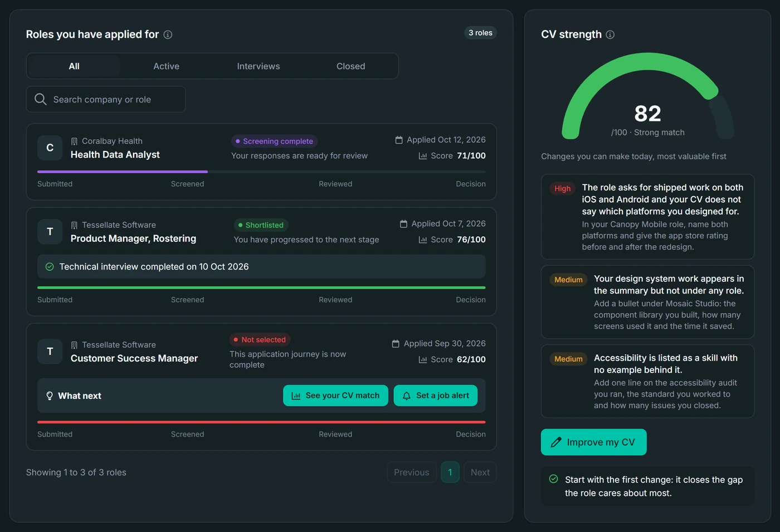Viewport: 780px width, 532px height.
Task: Click building icon beside Coralbay Health
Action: pyautogui.click(x=74, y=141)
